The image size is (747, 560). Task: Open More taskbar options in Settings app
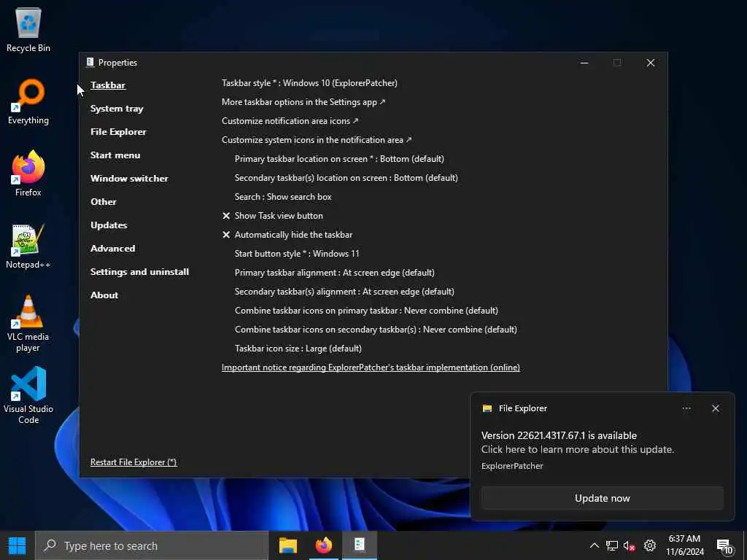(x=303, y=102)
